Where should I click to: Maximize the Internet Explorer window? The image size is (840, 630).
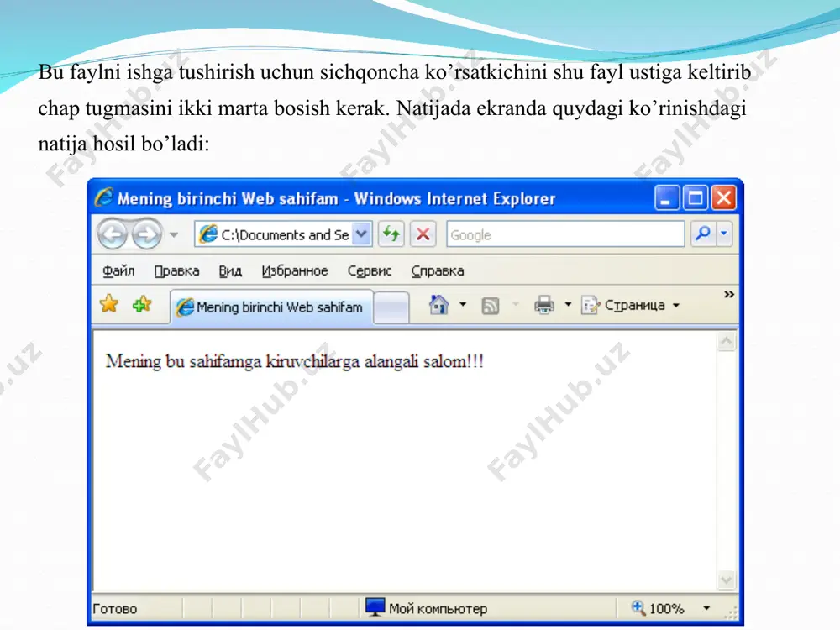pos(696,197)
